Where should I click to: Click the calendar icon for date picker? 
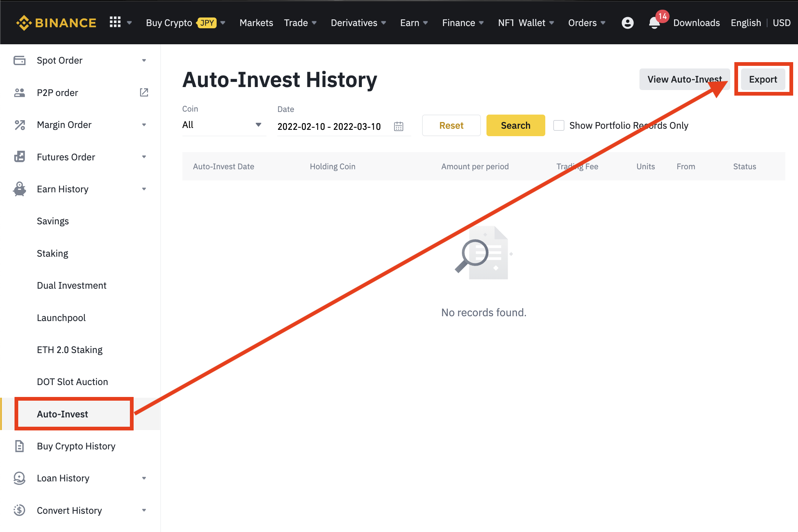(399, 125)
